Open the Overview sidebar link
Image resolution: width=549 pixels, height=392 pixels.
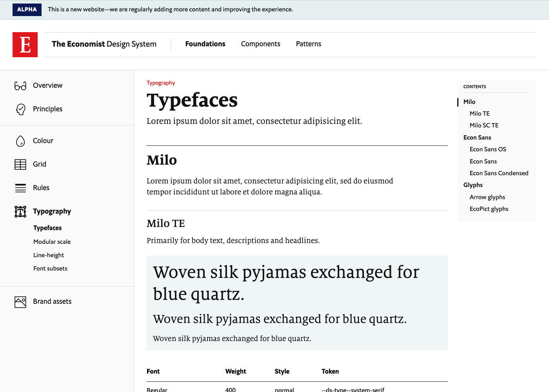pyautogui.click(x=47, y=85)
